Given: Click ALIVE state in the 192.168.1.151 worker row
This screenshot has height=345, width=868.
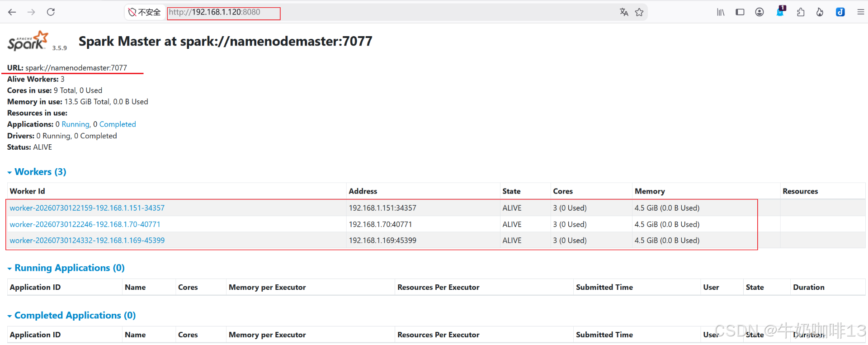Looking at the screenshot, I should point(512,208).
